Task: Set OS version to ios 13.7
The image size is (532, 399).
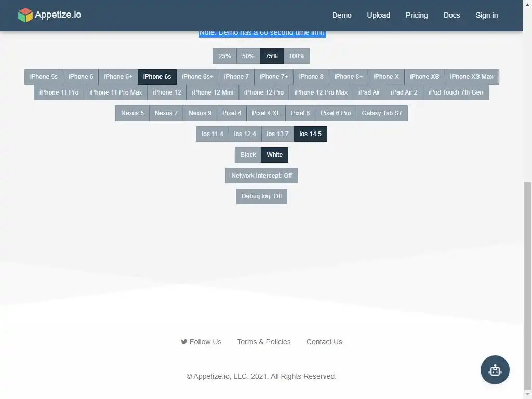Action: tap(277, 134)
